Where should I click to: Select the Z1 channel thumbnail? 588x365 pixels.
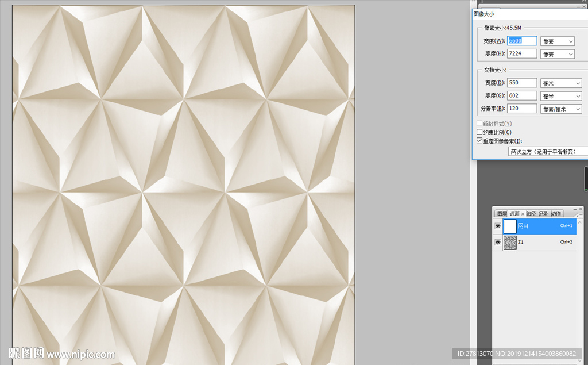[510, 243]
